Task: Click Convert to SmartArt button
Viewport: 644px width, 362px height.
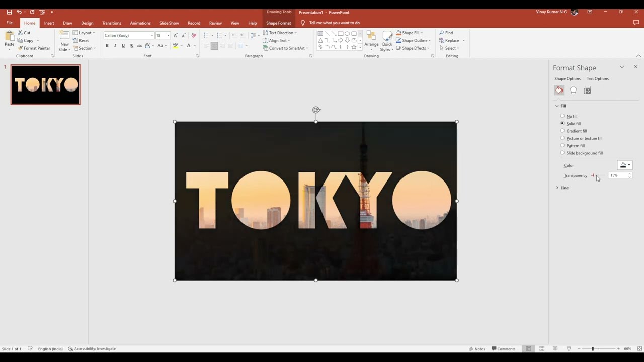Action: coord(285,48)
